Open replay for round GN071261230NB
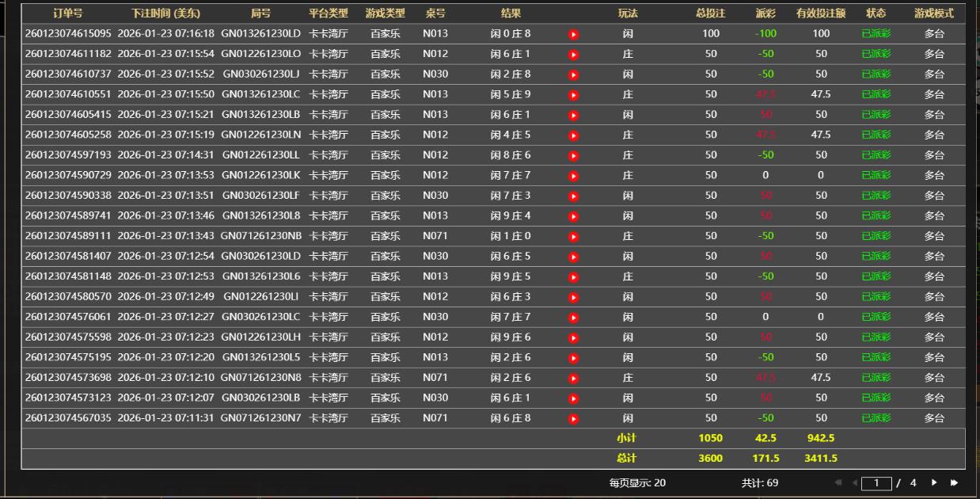Image resolution: width=980 pixels, height=499 pixels. (574, 236)
